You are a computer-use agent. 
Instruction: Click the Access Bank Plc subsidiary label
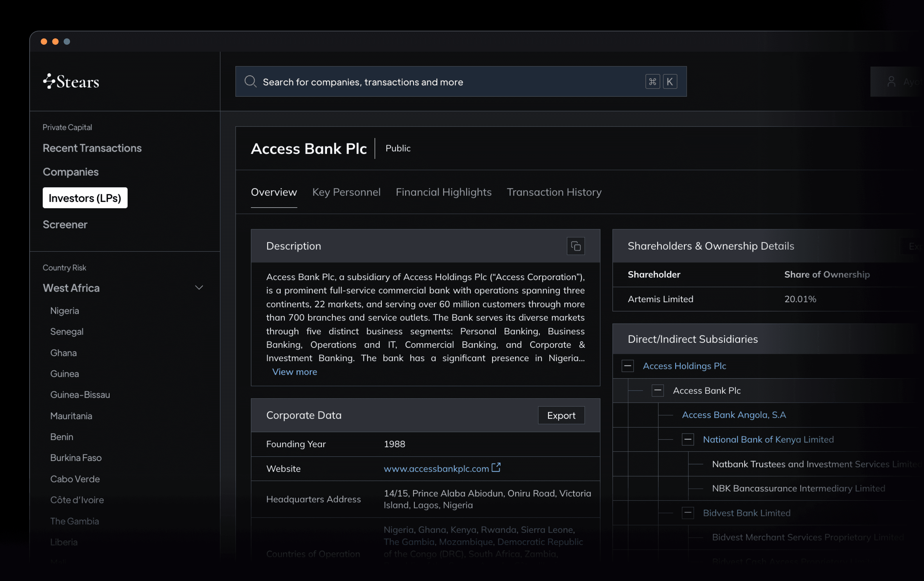(x=707, y=390)
